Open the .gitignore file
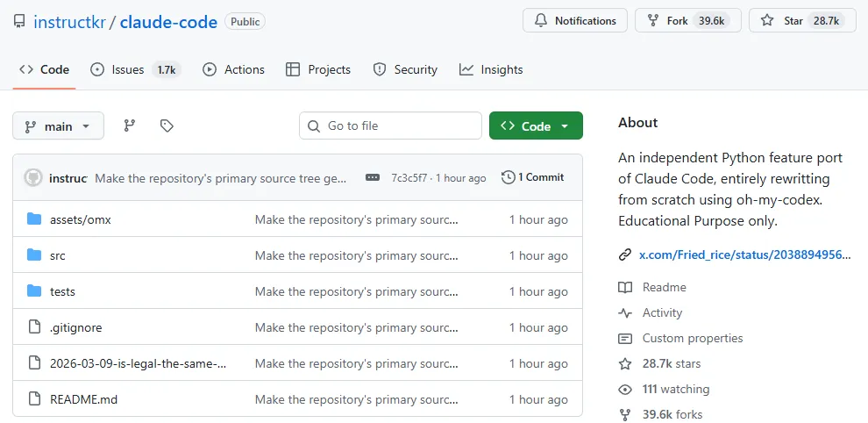Viewport: 868px width, 423px height. point(75,327)
